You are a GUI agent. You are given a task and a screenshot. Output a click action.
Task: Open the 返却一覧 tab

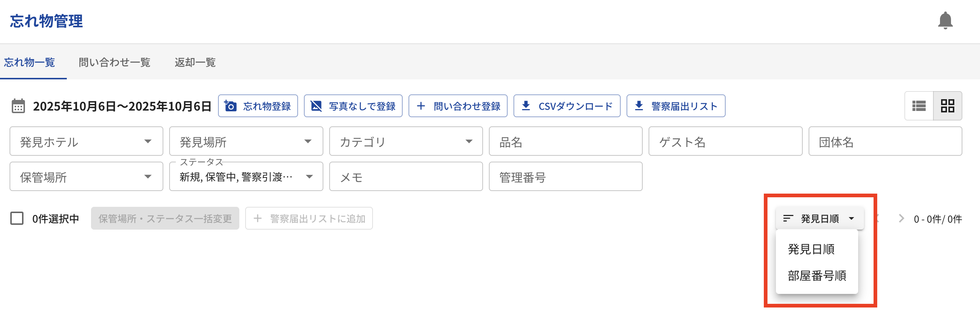(195, 62)
